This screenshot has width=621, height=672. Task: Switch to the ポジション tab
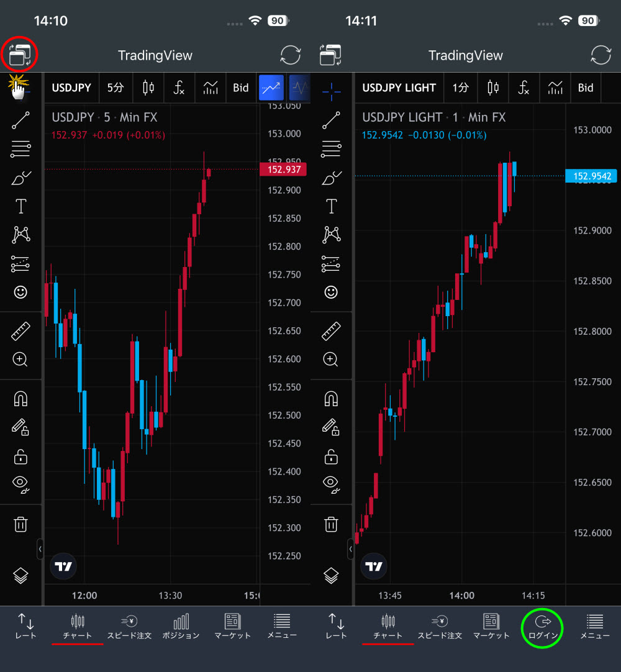[181, 626]
